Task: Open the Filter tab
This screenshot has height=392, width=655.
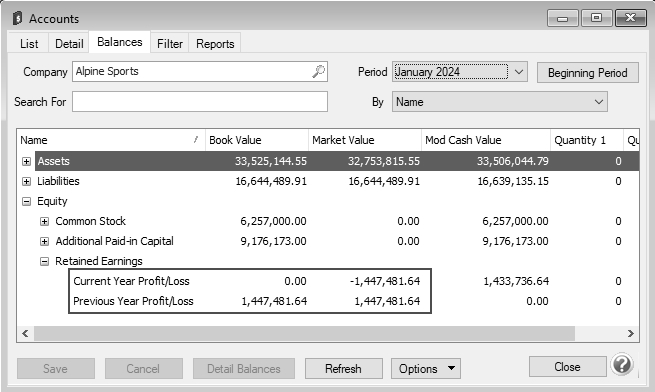Action: 170,43
